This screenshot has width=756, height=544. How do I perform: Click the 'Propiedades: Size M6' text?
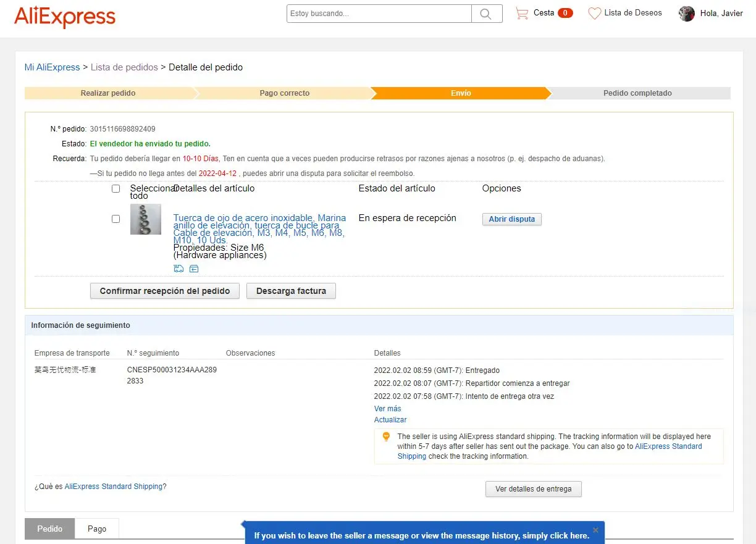coord(219,248)
